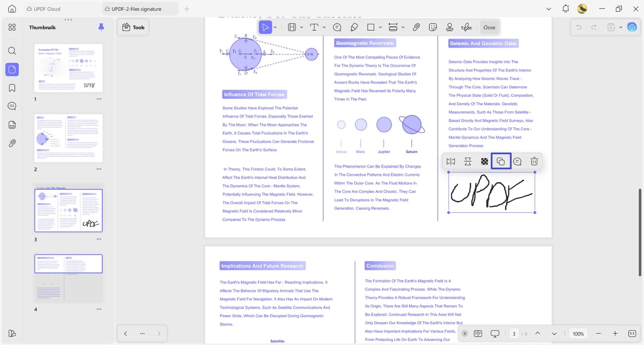Screen dimensions: 644x345
Task: Redo the last action
Action: tap(594, 27)
